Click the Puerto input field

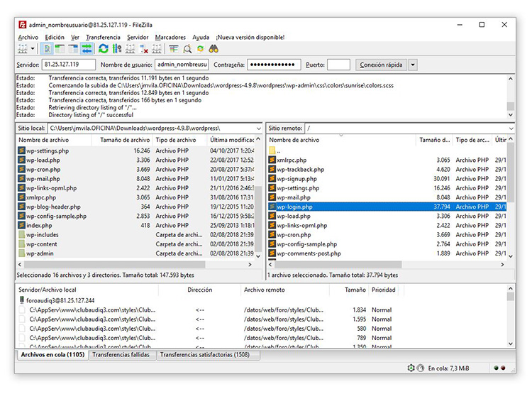[338, 65]
